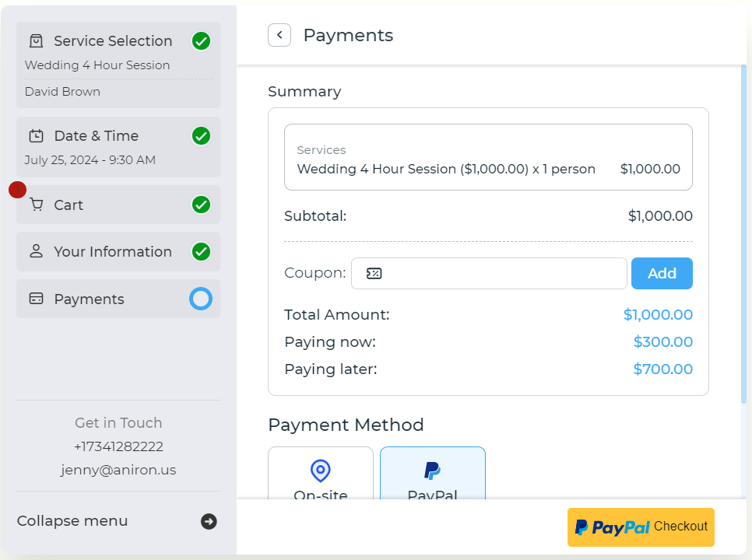This screenshot has width=752, height=560.
Task: Click the PayPal logo in payment methods
Action: [432, 471]
